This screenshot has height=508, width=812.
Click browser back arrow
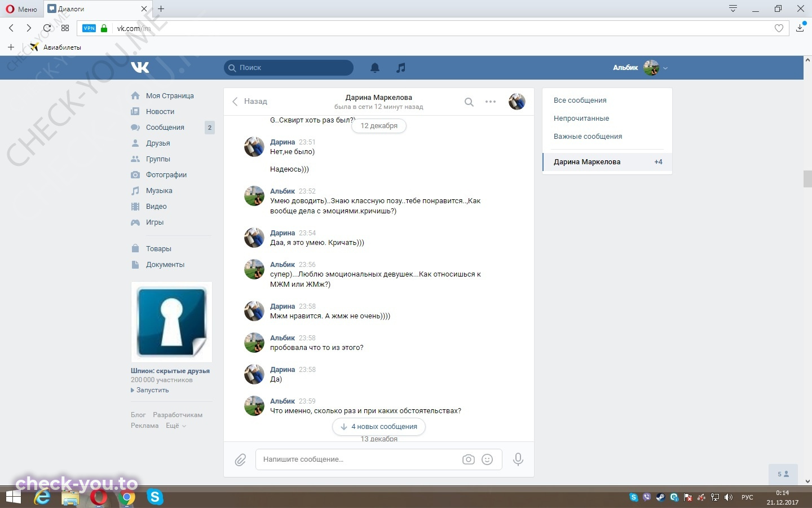(11, 28)
